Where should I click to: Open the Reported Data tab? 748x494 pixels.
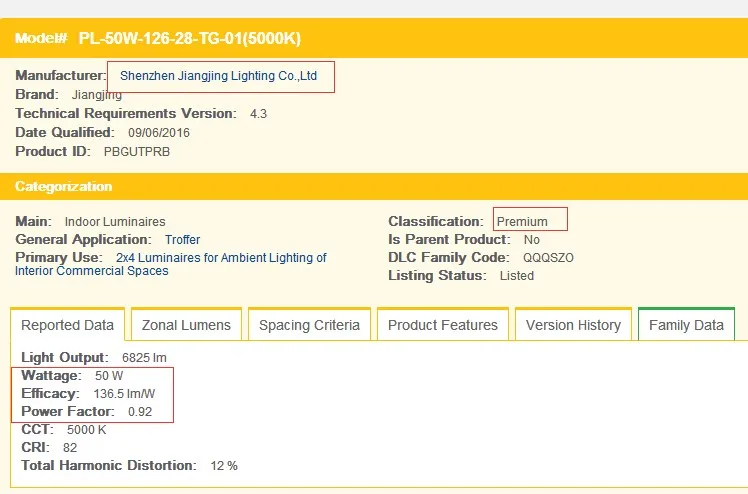tap(68, 325)
